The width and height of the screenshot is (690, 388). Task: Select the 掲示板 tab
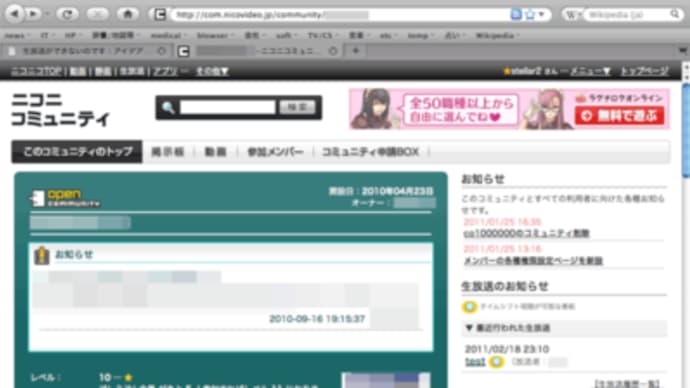168,152
